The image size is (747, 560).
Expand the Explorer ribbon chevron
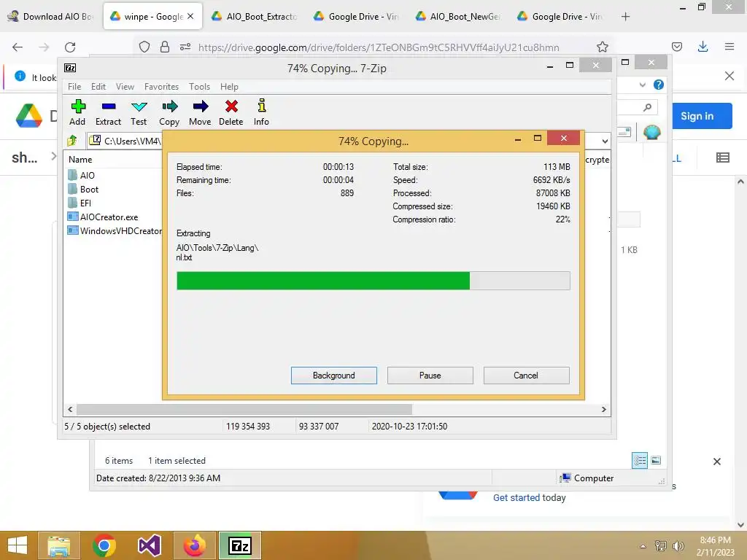(642, 85)
